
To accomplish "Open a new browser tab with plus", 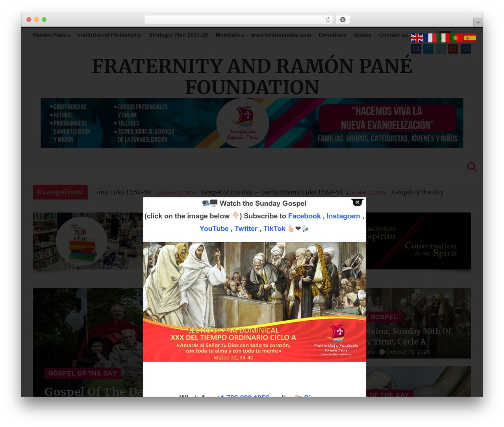I will tap(478, 22).
